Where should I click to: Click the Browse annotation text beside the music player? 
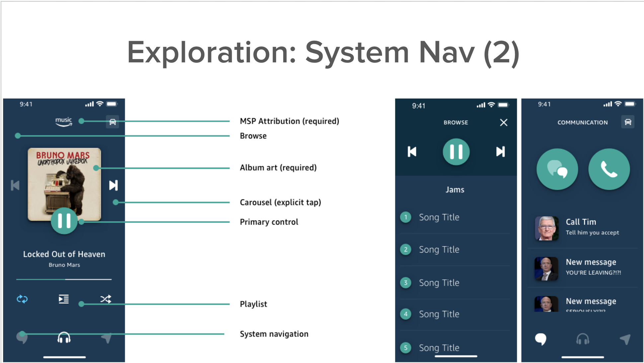pos(253,136)
